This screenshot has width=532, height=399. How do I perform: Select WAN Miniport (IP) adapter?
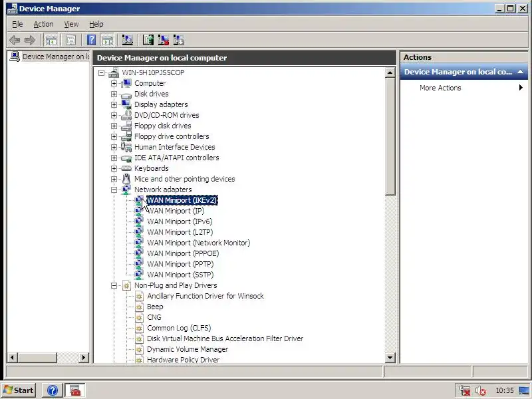(x=176, y=211)
